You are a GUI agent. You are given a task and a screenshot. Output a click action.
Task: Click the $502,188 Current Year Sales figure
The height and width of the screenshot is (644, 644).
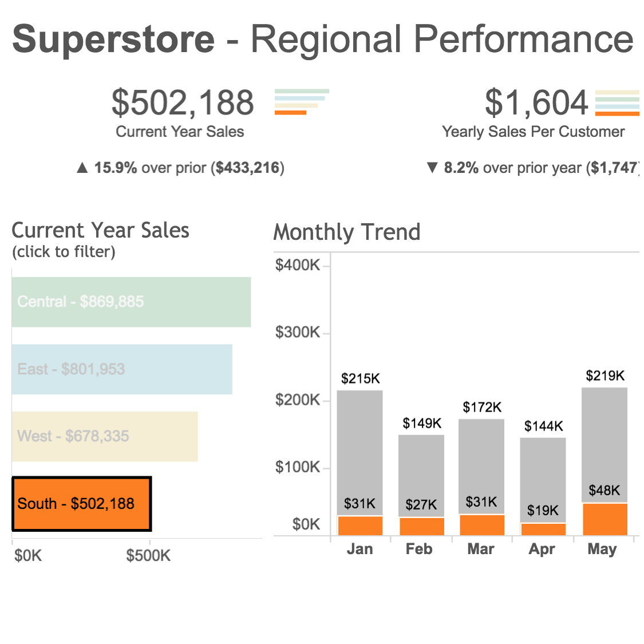click(183, 103)
